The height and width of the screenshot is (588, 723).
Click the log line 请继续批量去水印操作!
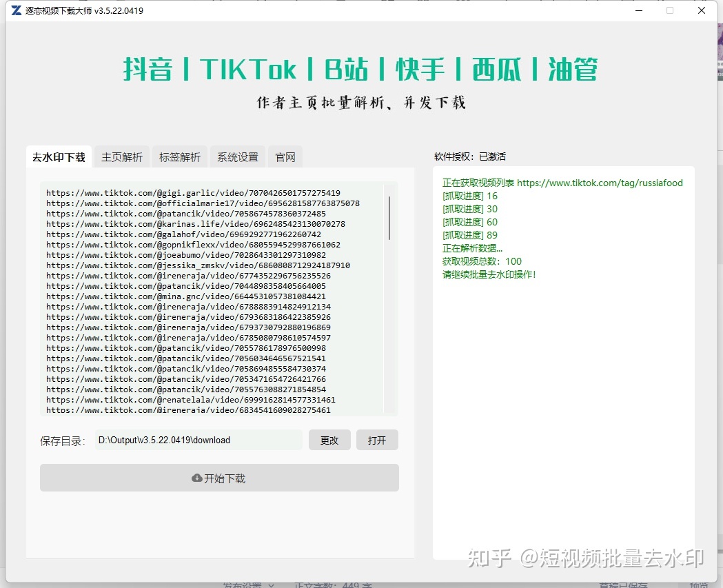489,274
